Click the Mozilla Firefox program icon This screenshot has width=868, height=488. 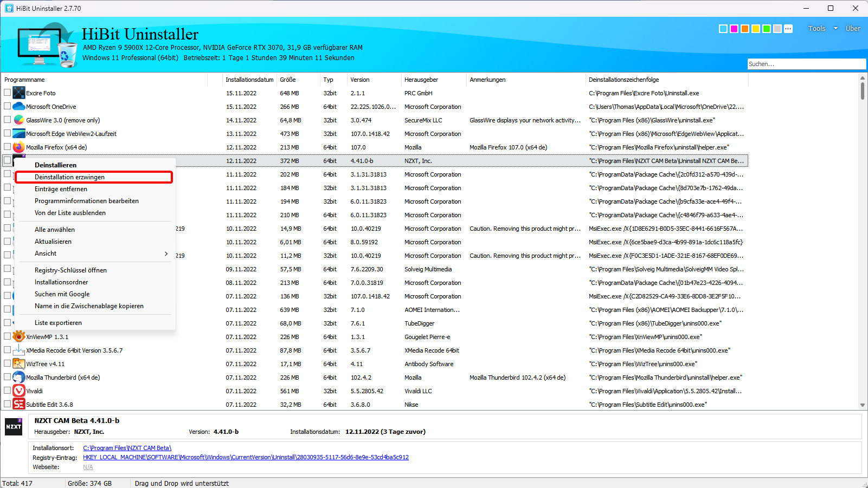(19, 147)
